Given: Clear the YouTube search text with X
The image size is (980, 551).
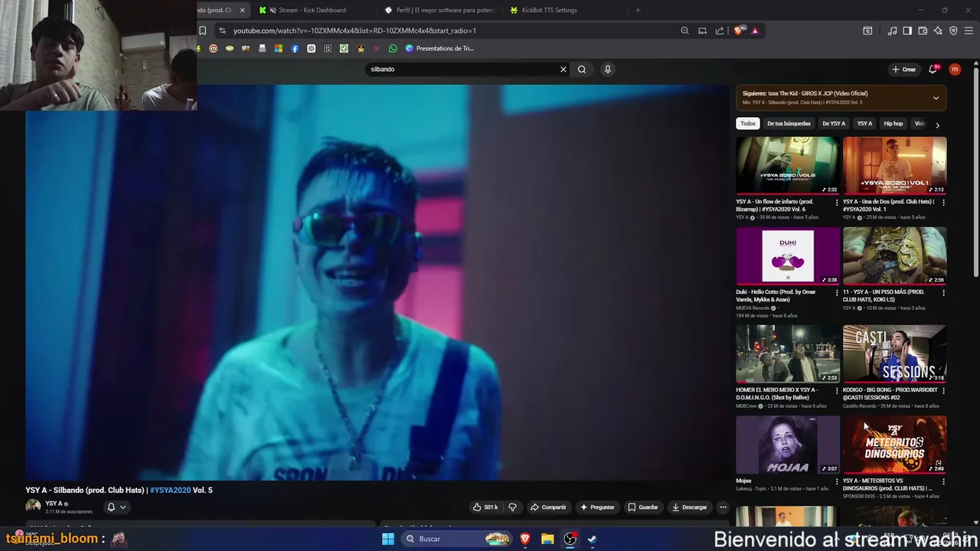Looking at the screenshot, I should [x=563, y=69].
